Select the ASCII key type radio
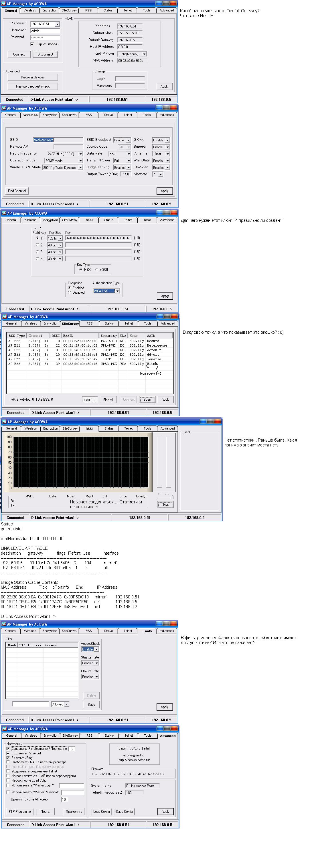Image resolution: width=316 pixels, height=868 pixels. pos(97,269)
